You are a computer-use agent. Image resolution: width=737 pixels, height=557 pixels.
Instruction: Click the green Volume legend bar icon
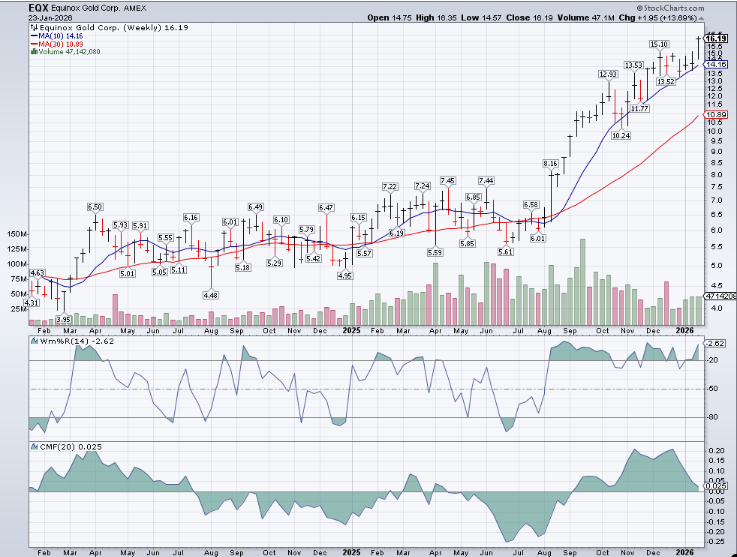coord(32,53)
